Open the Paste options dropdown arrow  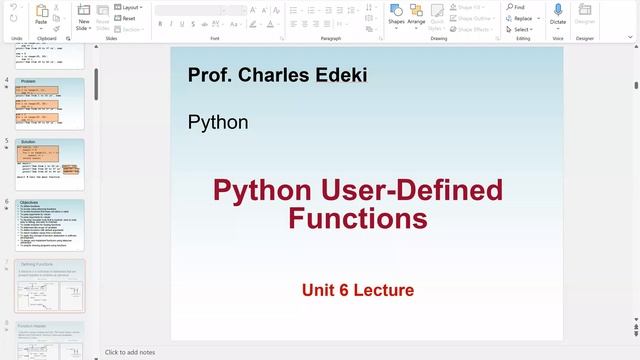[41, 29]
